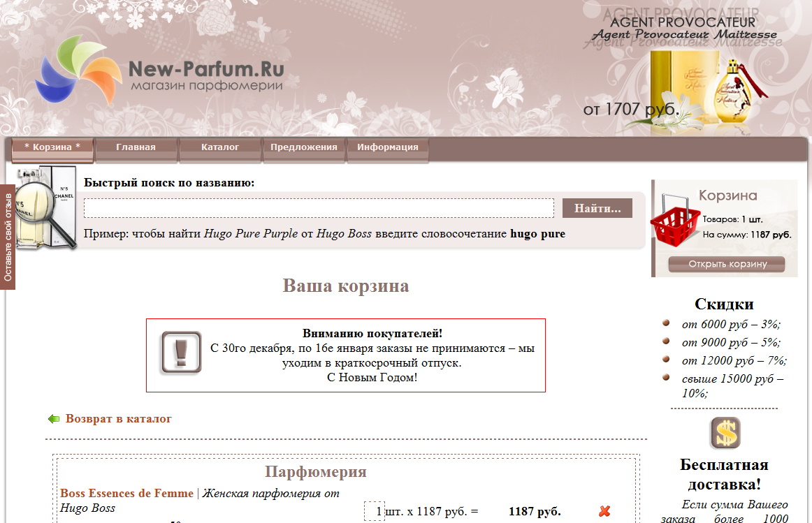Click the quantity field showing 1
The image size is (812, 523).
(375, 511)
